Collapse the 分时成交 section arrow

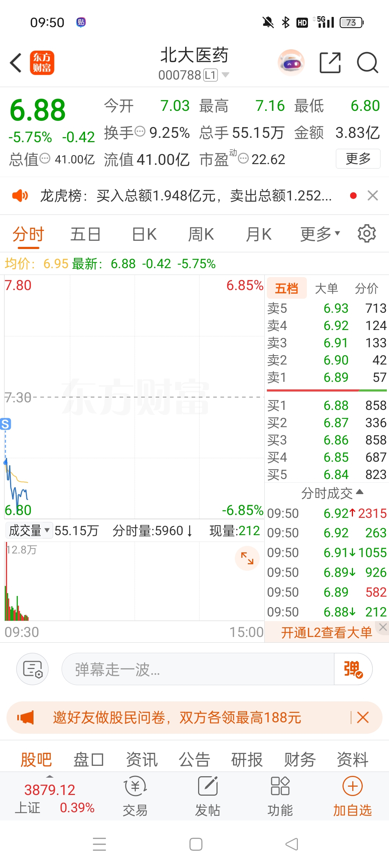pos(359,492)
